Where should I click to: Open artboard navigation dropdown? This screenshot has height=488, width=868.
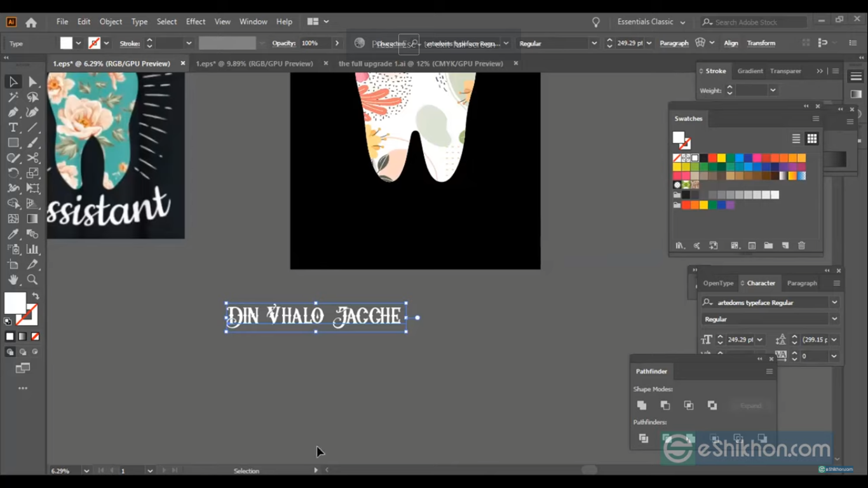tap(150, 471)
